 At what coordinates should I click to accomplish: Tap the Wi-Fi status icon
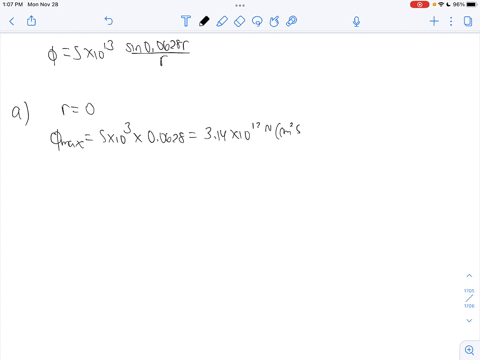tap(441, 4)
